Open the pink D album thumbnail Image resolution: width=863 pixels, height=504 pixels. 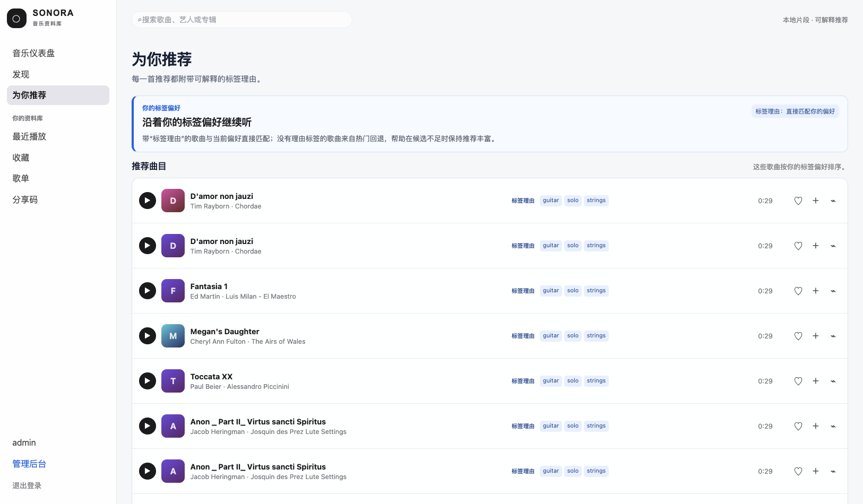173,201
